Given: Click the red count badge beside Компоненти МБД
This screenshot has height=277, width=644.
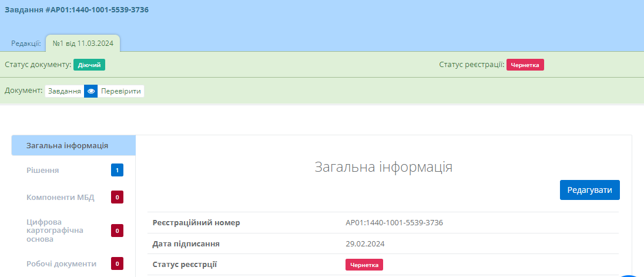Looking at the screenshot, I should coord(117,197).
